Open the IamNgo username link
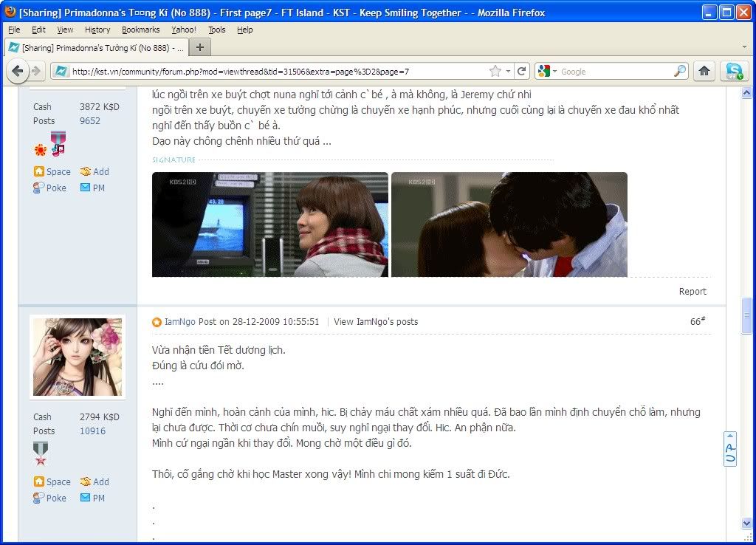The width and height of the screenshot is (756, 545). point(180,322)
